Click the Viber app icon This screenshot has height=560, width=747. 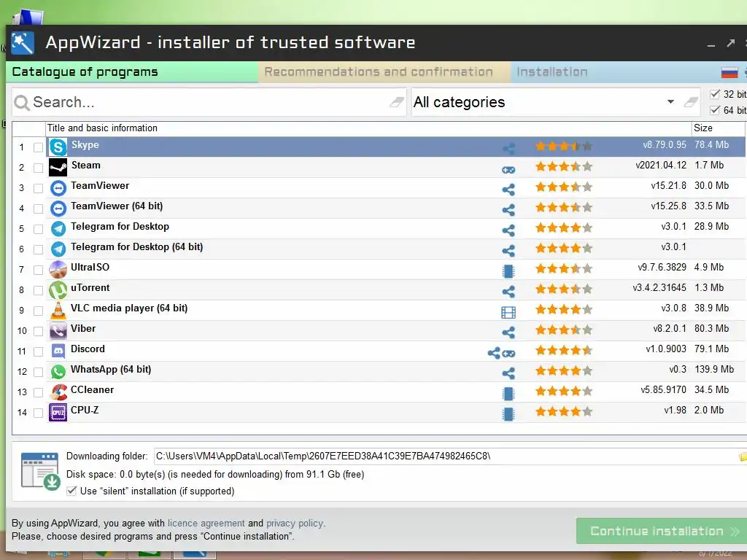pyautogui.click(x=58, y=331)
